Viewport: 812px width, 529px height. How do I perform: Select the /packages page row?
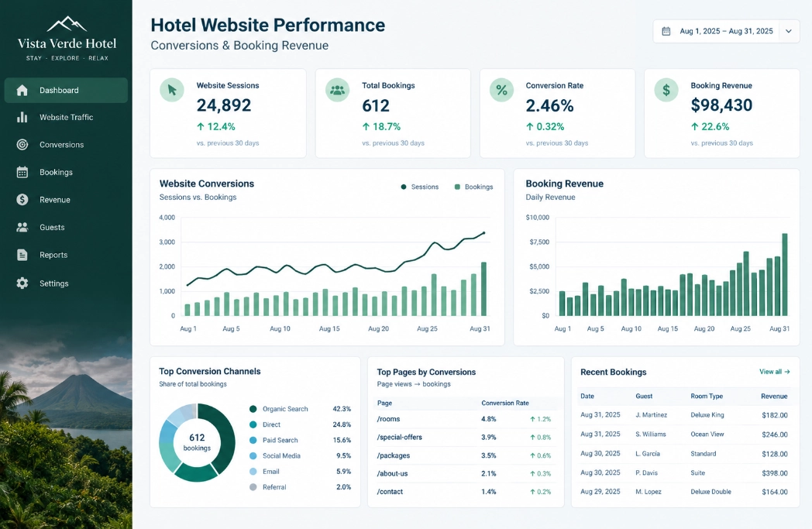[465, 455]
